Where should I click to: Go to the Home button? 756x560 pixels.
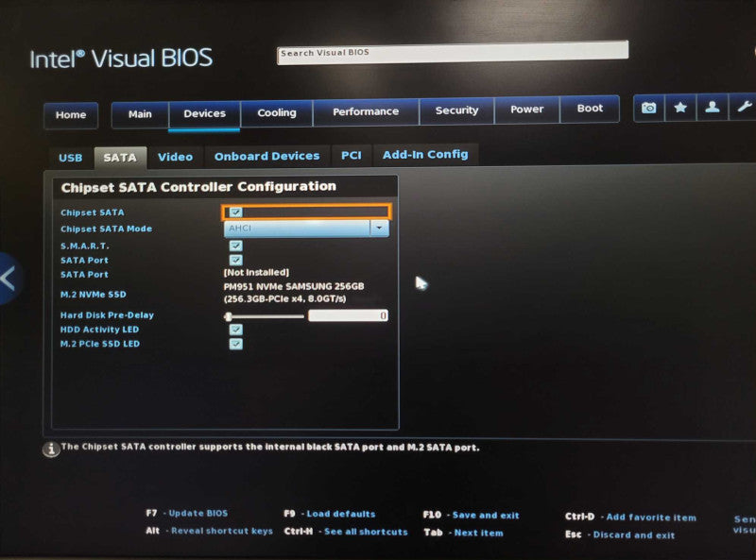coord(71,115)
